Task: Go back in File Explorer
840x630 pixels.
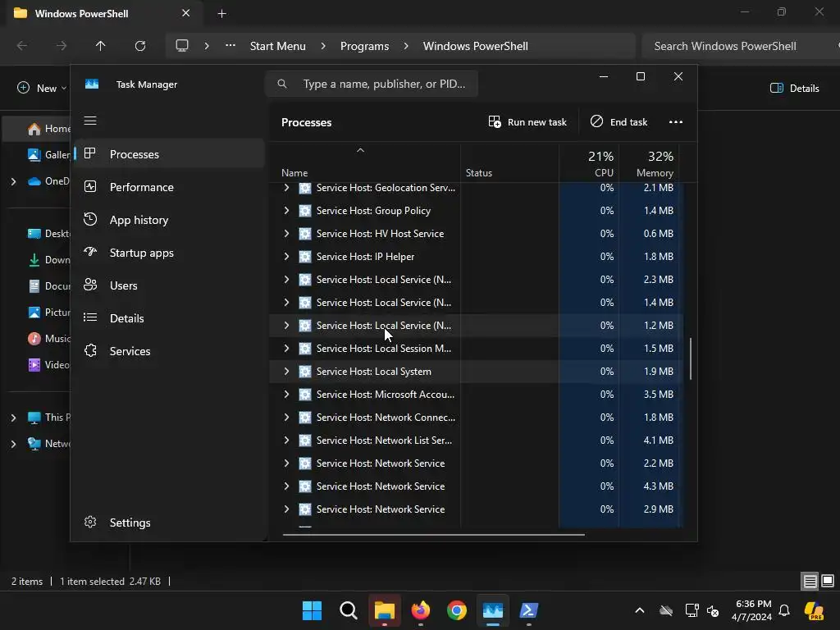Action: tap(22, 46)
